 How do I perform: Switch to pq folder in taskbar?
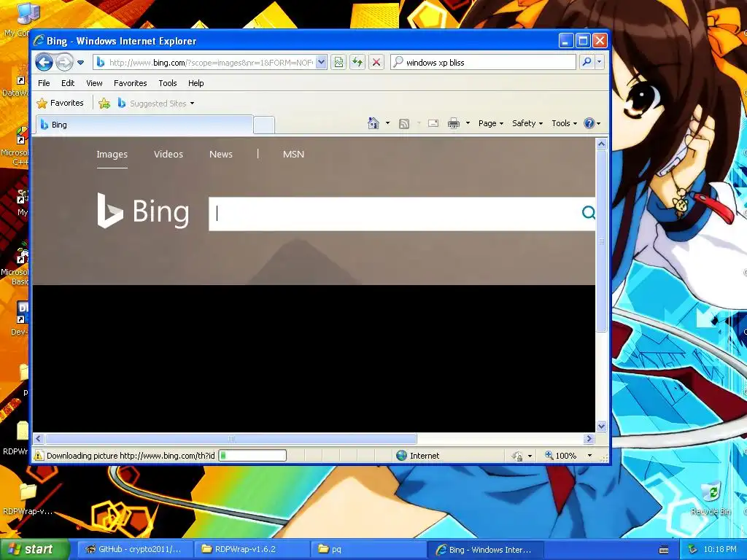(368, 549)
